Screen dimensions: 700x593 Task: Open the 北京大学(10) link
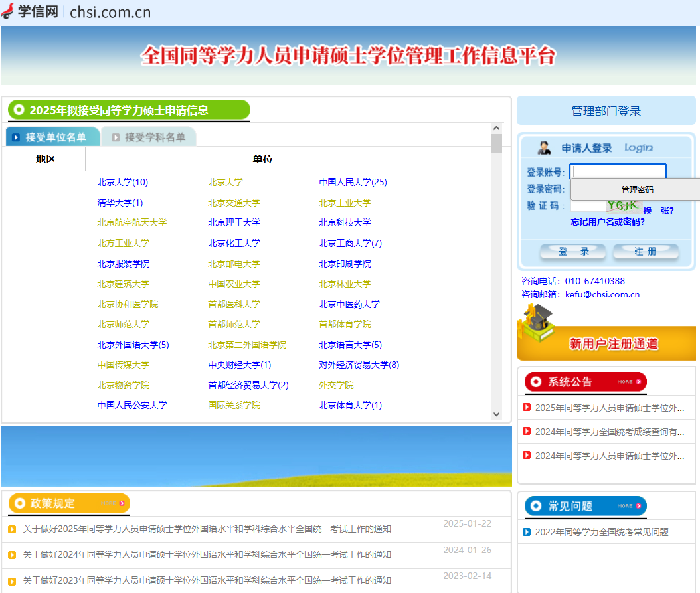pos(123,182)
